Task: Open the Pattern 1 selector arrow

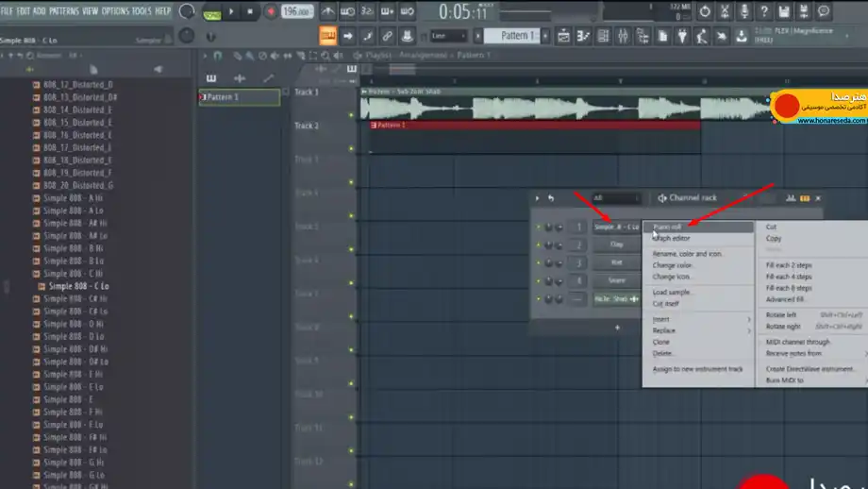Action: (545, 37)
